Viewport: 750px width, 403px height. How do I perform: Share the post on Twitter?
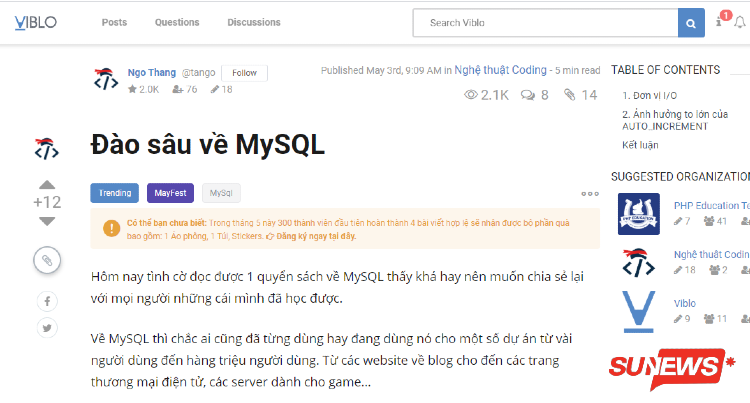(47, 328)
